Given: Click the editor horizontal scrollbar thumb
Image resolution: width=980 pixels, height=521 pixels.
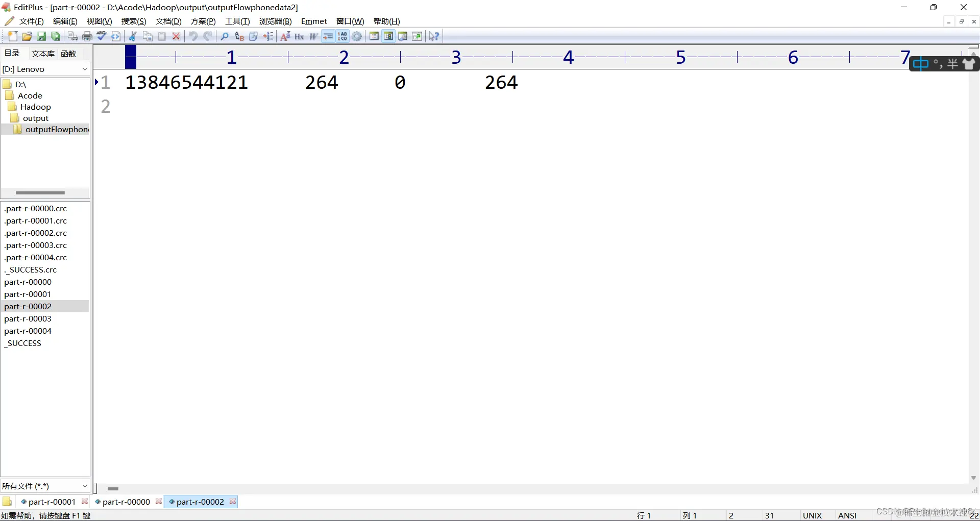Looking at the screenshot, I should click(113, 489).
